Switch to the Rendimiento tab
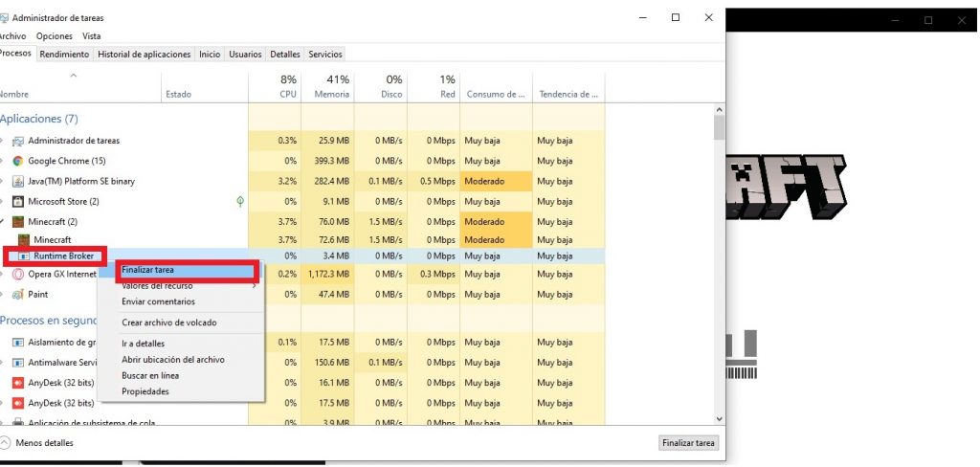980x467 pixels. tap(64, 55)
